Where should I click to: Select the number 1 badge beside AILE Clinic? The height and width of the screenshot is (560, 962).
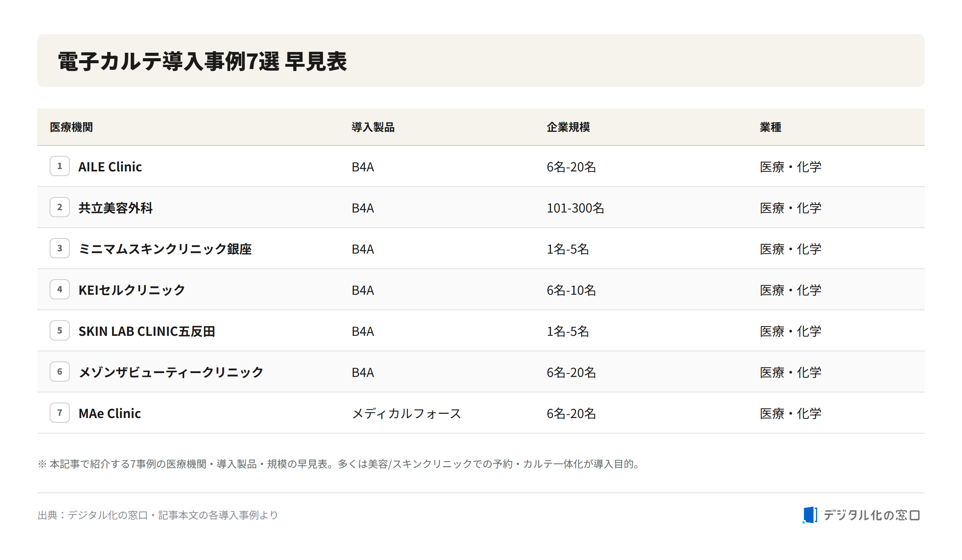click(60, 166)
